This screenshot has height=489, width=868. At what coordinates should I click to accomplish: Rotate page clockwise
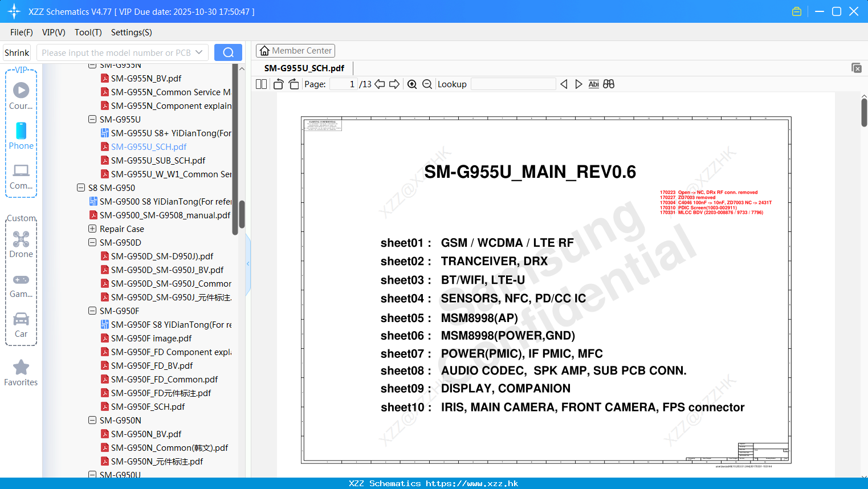point(294,84)
